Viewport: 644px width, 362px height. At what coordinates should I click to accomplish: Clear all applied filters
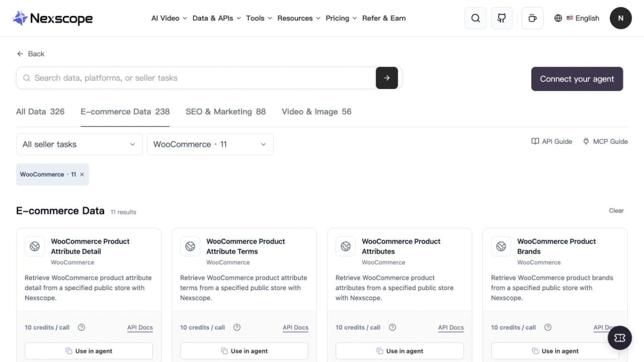(x=616, y=211)
